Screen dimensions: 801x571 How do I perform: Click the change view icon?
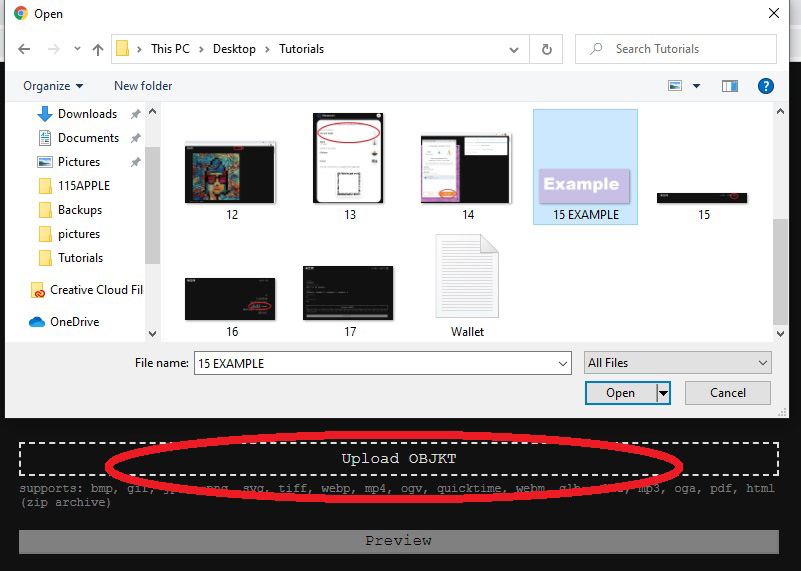click(675, 86)
